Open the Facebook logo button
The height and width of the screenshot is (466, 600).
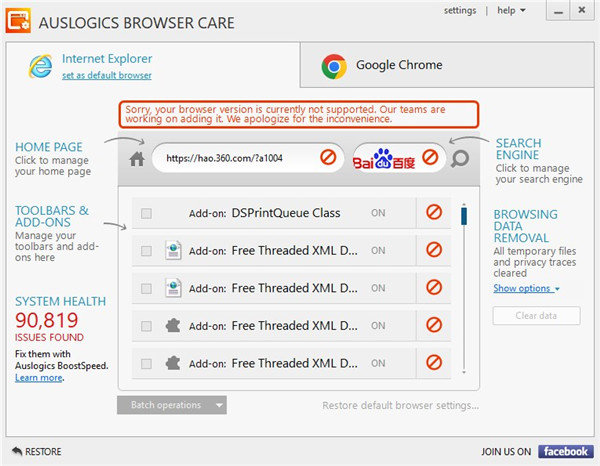[566, 451]
